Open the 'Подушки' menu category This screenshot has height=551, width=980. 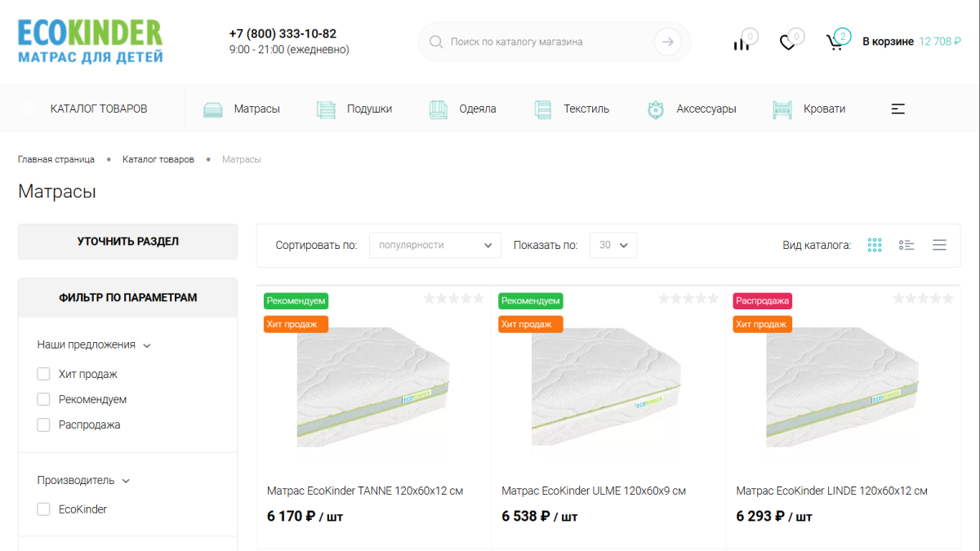coord(354,109)
